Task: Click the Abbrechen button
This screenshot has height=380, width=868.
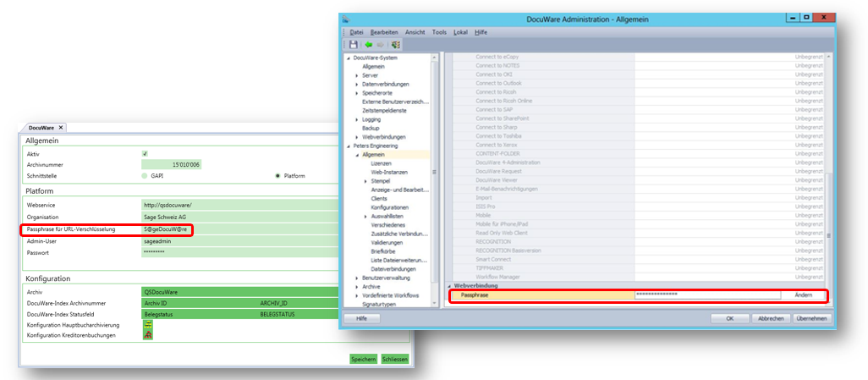Action: [x=771, y=318]
